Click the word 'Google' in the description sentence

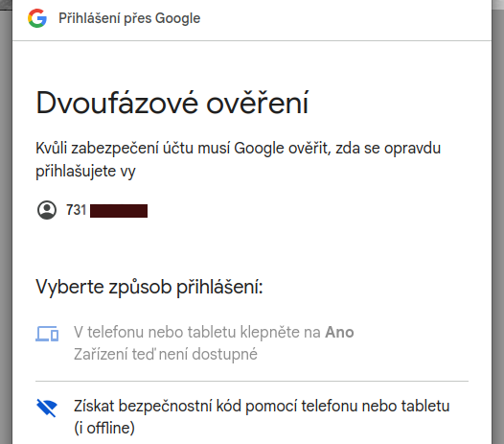click(x=259, y=149)
